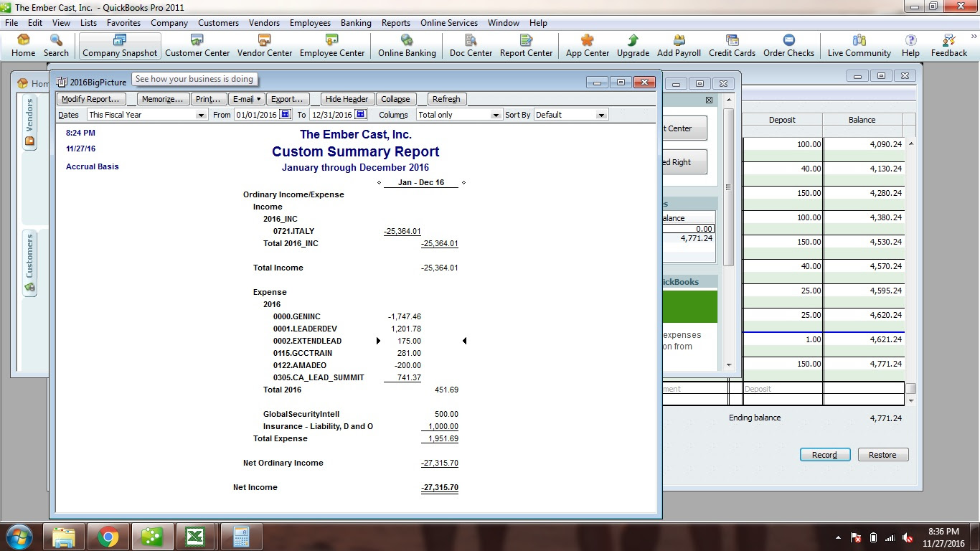
Task: Open the Window menu
Action: [504, 23]
